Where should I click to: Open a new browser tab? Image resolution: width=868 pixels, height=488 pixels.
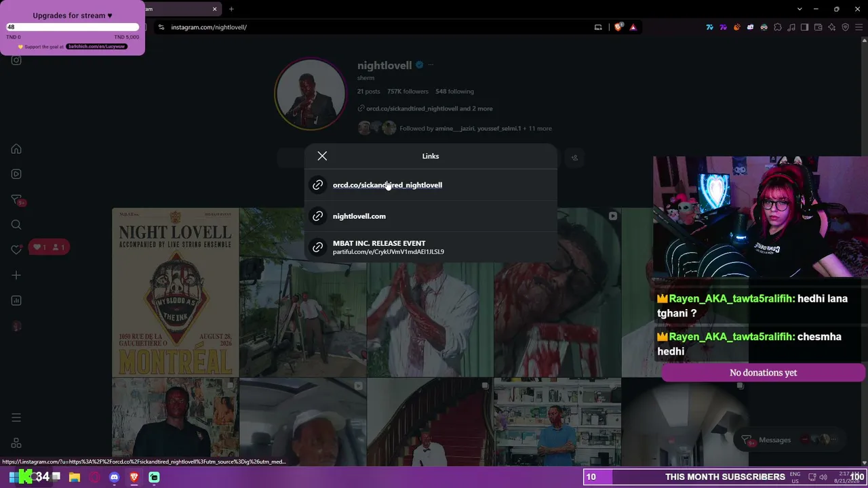[231, 9]
